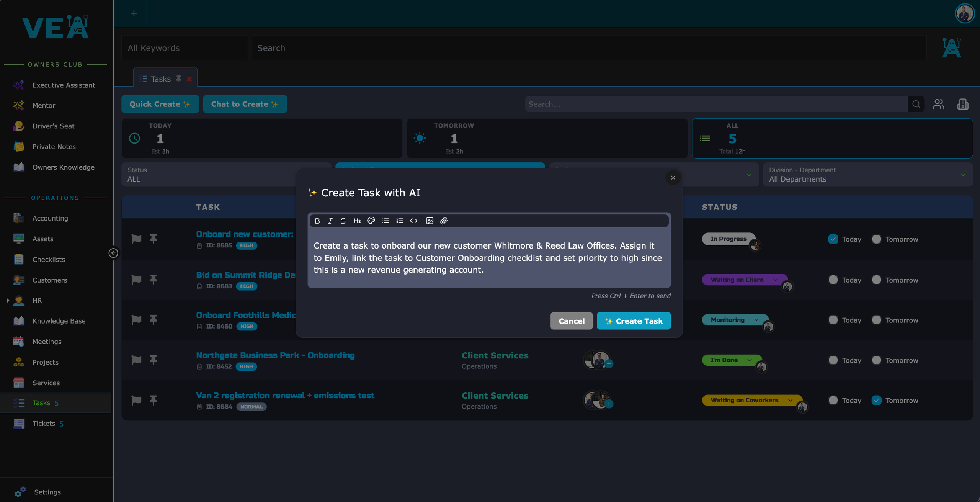This screenshot has width=980, height=502.
Task: Collapse the sidebar with arrow button
Action: tap(113, 253)
